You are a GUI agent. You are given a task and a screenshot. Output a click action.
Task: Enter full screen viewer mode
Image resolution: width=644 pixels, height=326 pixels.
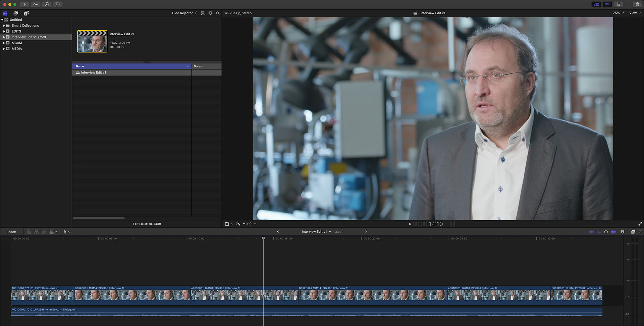click(x=640, y=224)
